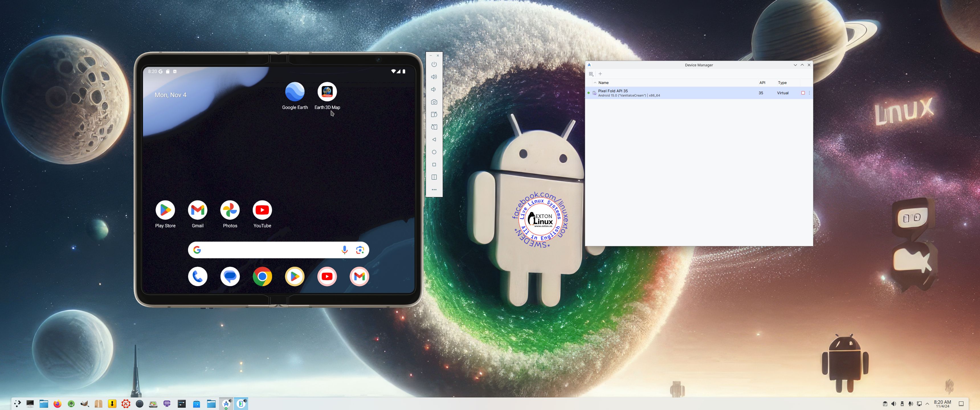This screenshot has width=980, height=410.
Task: Click the rotate right icon in the emulator toolbar
Action: [434, 127]
